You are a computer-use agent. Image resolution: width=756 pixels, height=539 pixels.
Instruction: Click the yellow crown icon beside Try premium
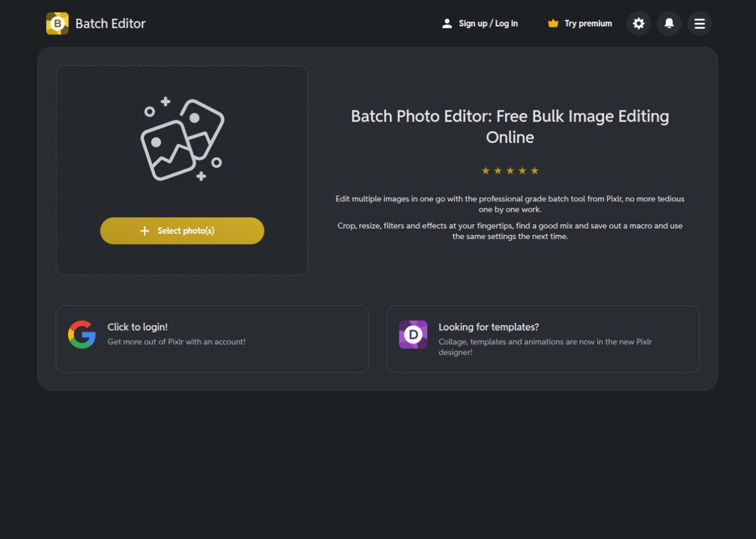pos(553,23)
